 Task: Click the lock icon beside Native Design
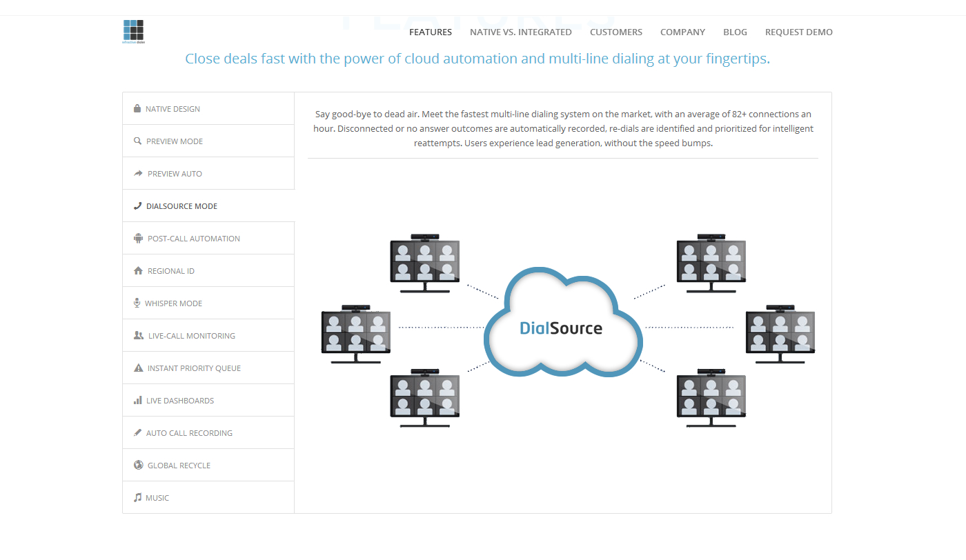(137, 108)
